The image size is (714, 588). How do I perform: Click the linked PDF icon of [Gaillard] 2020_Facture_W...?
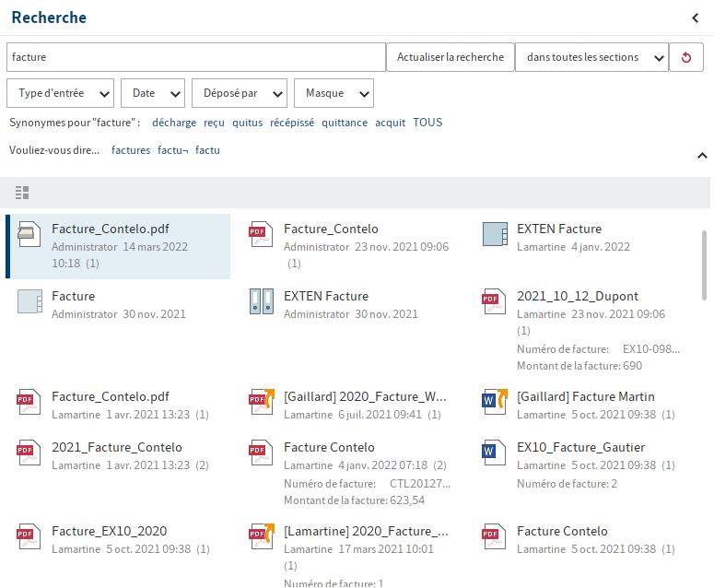pos(262,402)
